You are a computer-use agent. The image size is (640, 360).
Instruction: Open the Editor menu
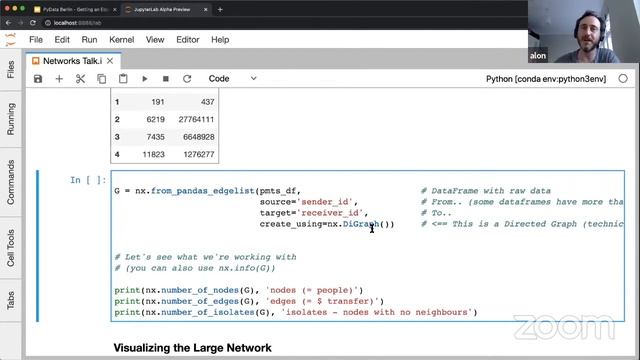188,40
